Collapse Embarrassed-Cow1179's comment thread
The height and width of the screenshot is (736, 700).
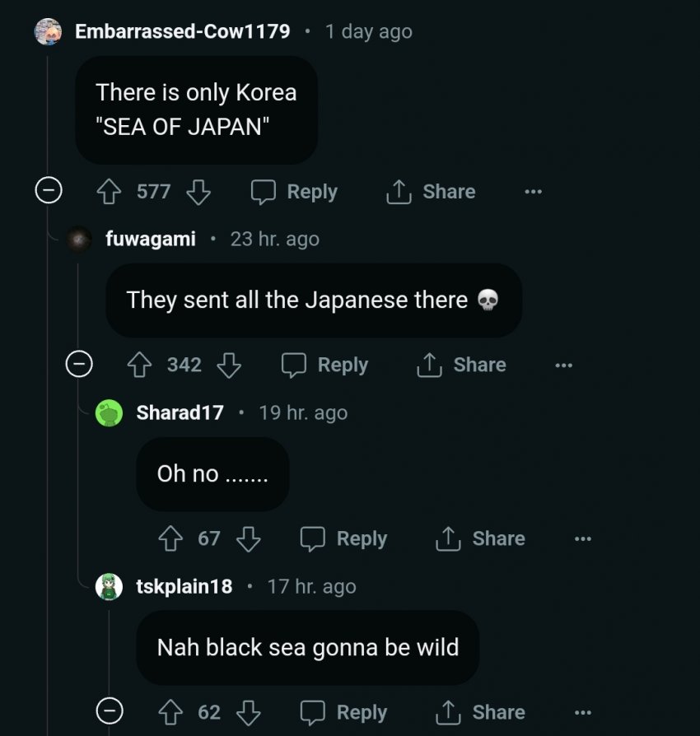click(49, 190)
